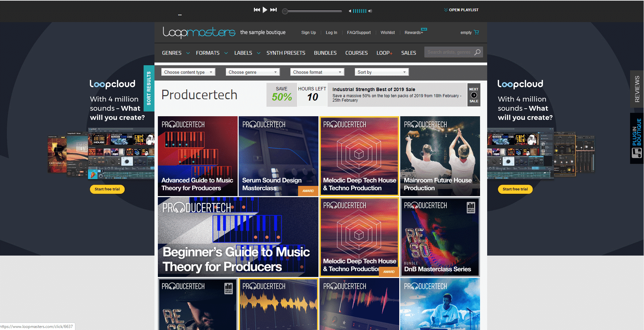
Task: Open the Log In link
Action: [x=331, y=33]
